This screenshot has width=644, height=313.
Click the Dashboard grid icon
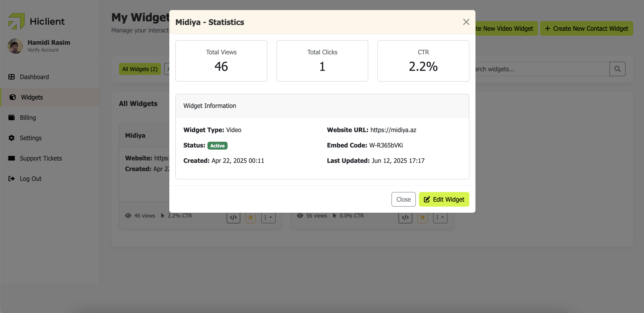coord(12,77)
